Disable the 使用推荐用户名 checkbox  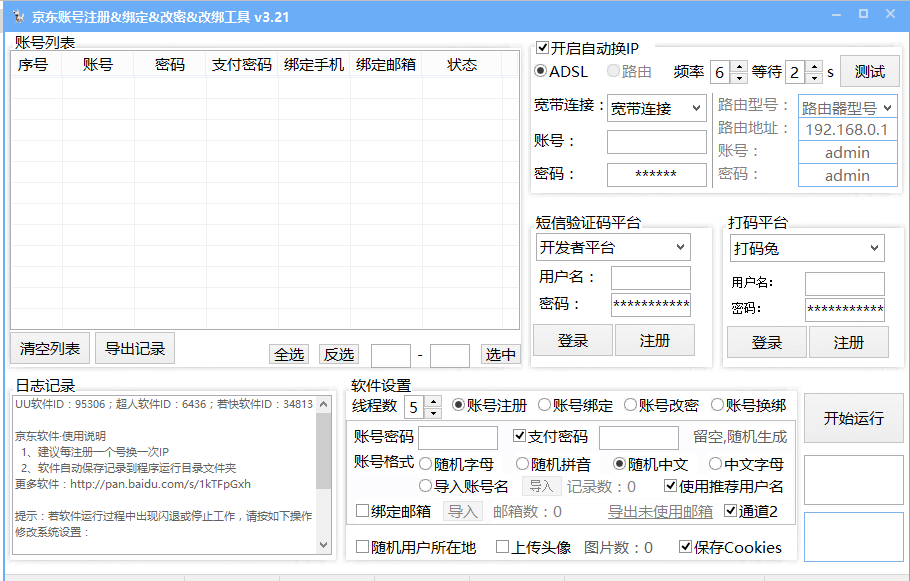point(670,486)
